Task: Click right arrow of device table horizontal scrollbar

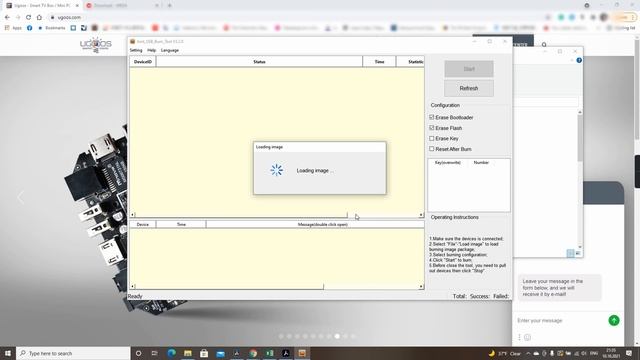Action: (421, 215)
